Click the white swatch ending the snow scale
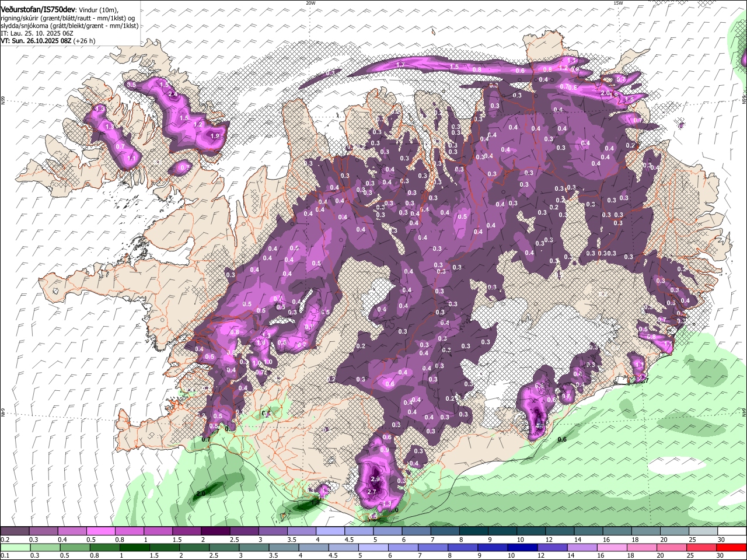 [731, 531]
